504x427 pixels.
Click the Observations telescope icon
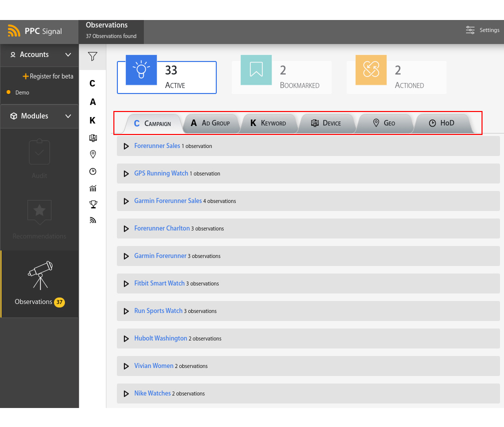point(40,275)
